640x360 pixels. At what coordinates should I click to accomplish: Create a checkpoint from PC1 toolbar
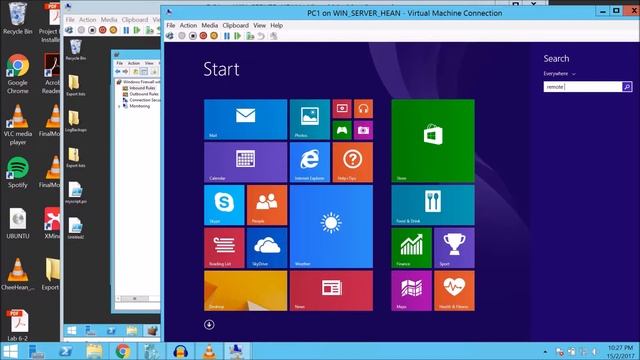point(249,36)
